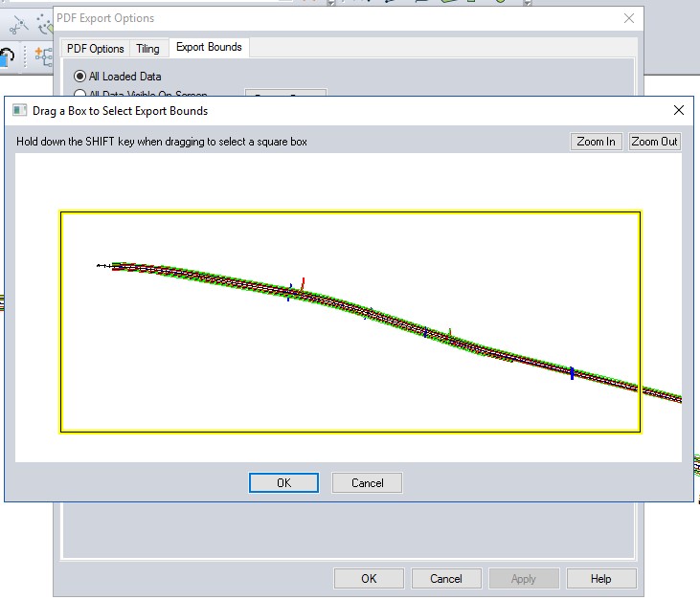
Task: Click the 'Hold down the SHIFT key' hint text
Action: click(162, 142)
